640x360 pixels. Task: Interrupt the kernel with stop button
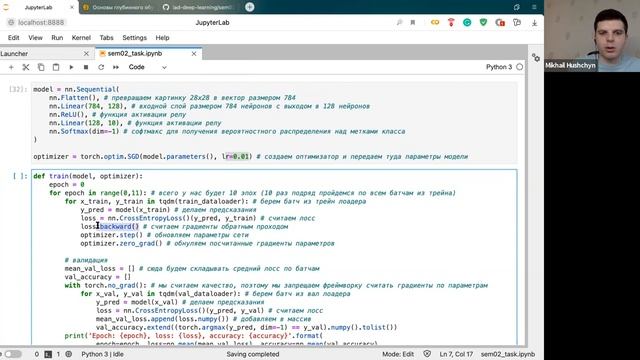coord(86,67)
